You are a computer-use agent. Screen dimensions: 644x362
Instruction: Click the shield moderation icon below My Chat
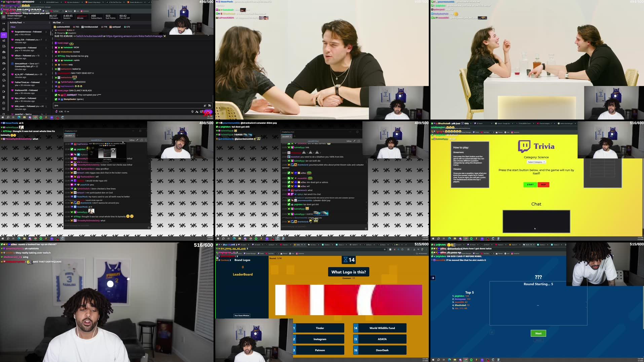[192, 111]
